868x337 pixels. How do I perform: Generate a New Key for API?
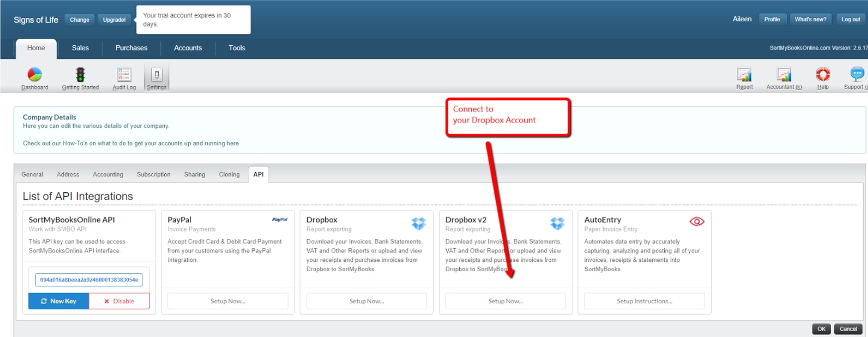click(x=59, y=301)
